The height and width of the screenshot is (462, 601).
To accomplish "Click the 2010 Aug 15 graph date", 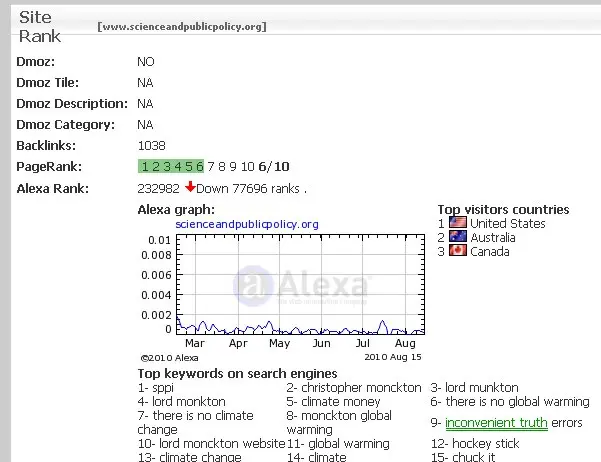I will pos(392,357).
